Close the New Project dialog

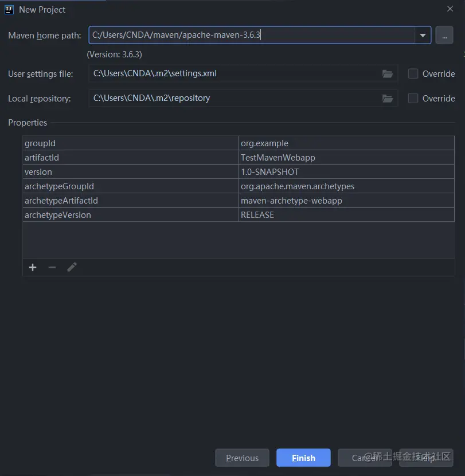[450, 9]
